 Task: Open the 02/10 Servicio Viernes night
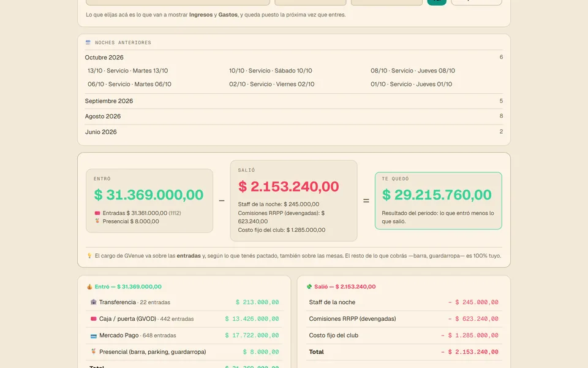pos(272,84)
